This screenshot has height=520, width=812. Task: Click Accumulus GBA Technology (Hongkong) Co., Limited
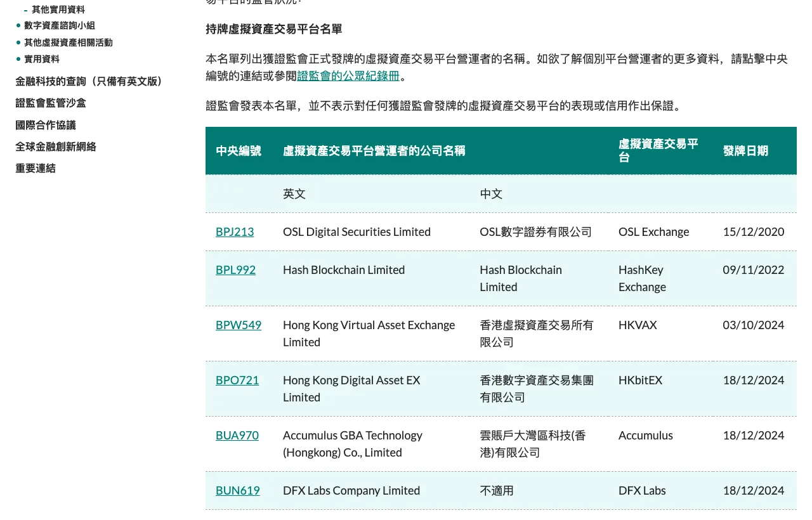pyautogui.click(x=353, y=444)
